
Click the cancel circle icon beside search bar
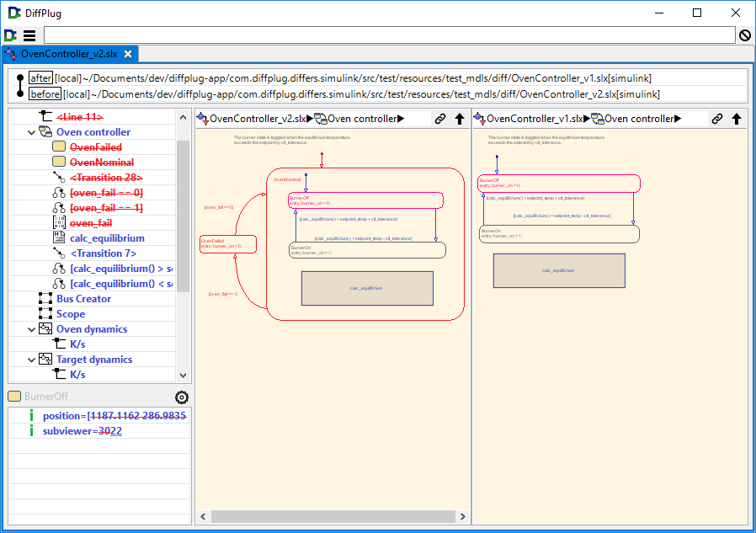(x=745, y=35)
